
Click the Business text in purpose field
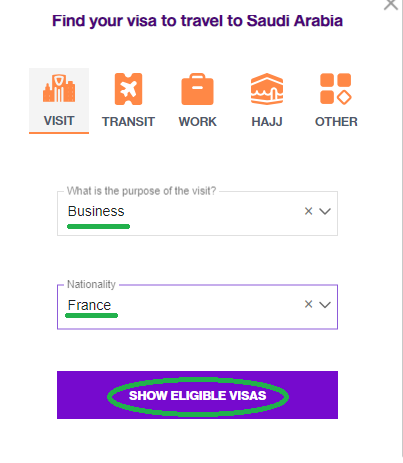(96, 211)
